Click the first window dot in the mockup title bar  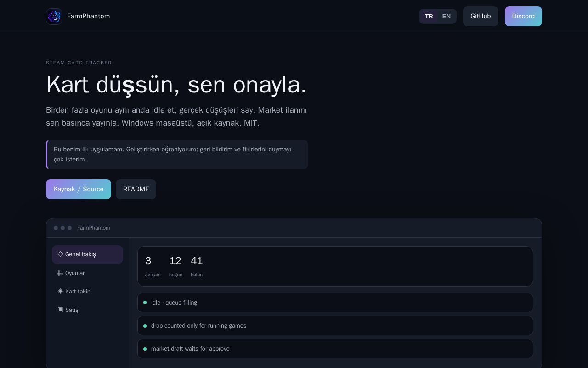pyautogui.click(x=56, y=228)
